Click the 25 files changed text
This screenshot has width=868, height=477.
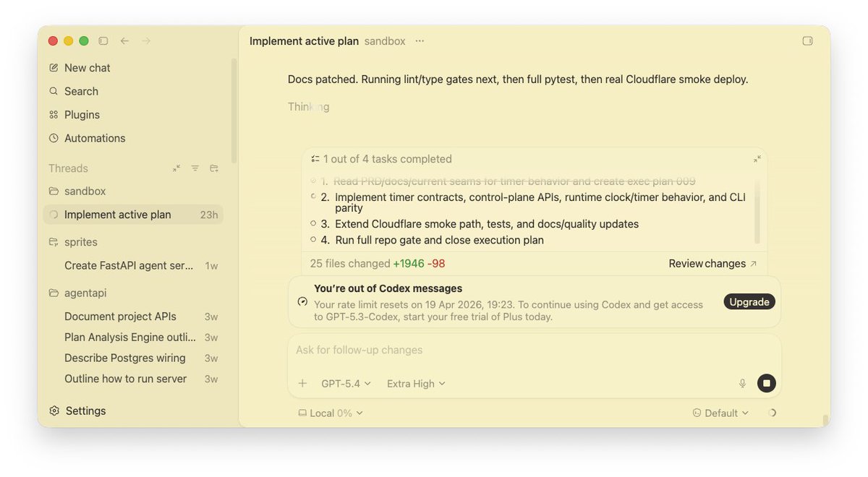pyautogui.click(x=349, y=264)
